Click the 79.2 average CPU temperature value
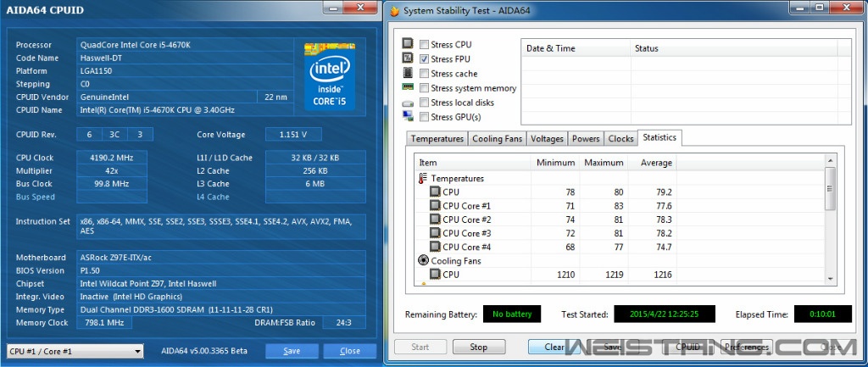868x367 pixels. click(664, 192)
